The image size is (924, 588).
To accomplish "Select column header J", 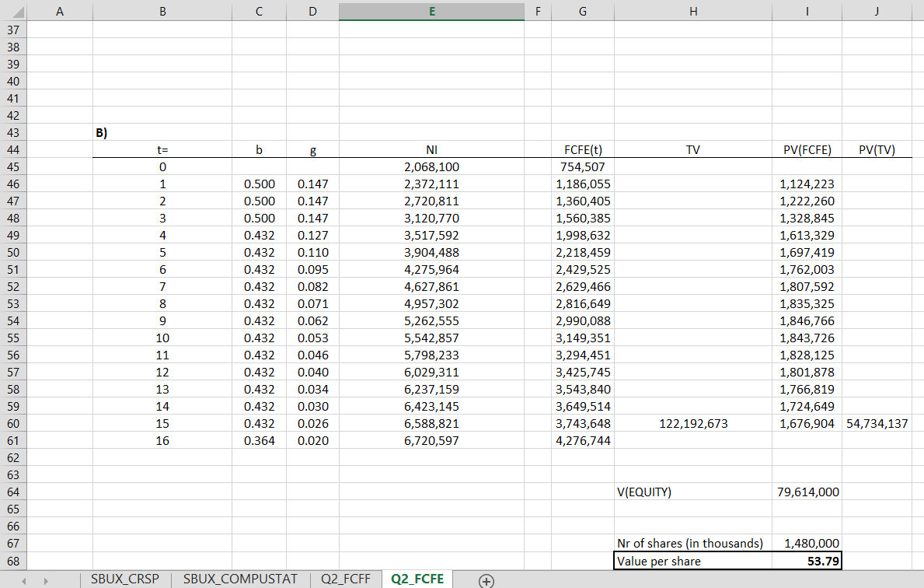I will [x=877, y=12].
